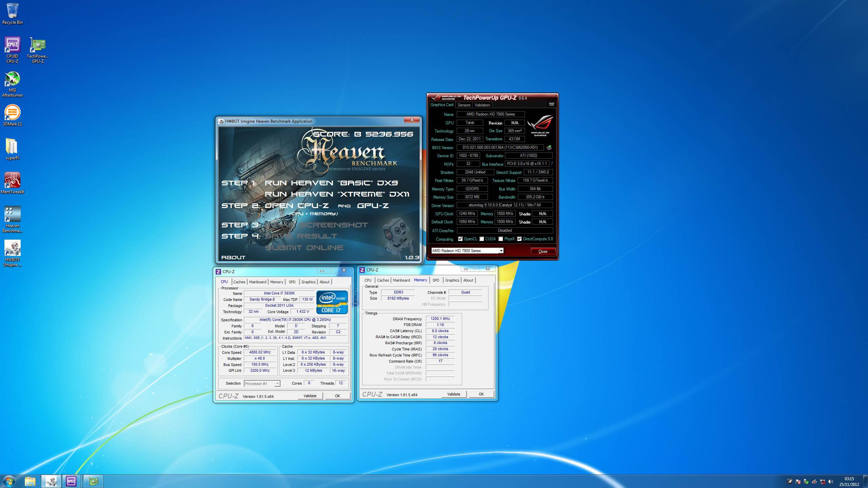This screenshot has height=488, width=868.
Task: Toggle the OpenCL checkbox in GPU-Z
Action: tap(460, 239)
